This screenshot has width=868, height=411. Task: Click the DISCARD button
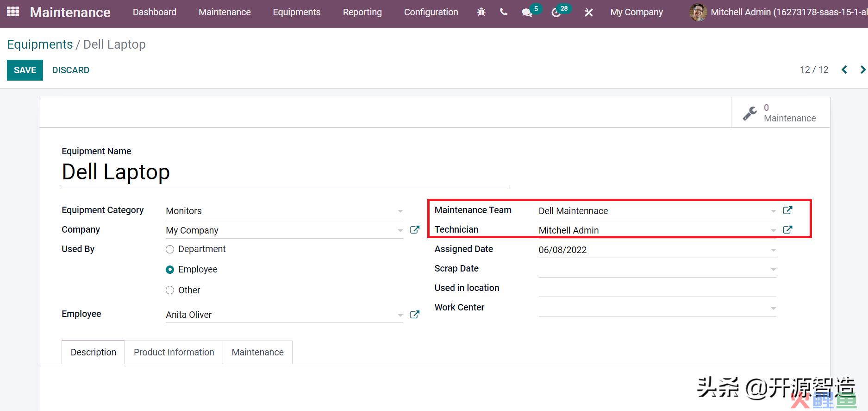(71, 70)
